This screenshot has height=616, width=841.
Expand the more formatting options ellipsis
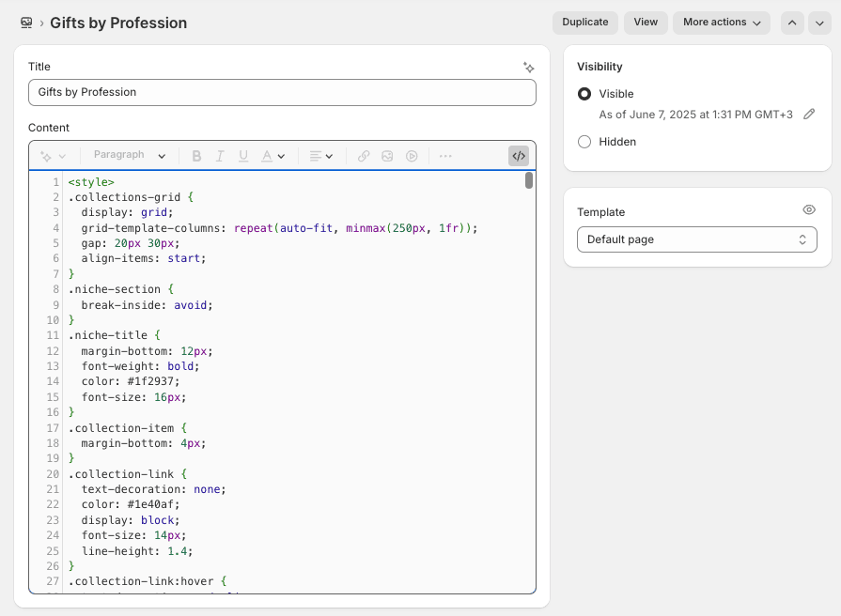444,156
